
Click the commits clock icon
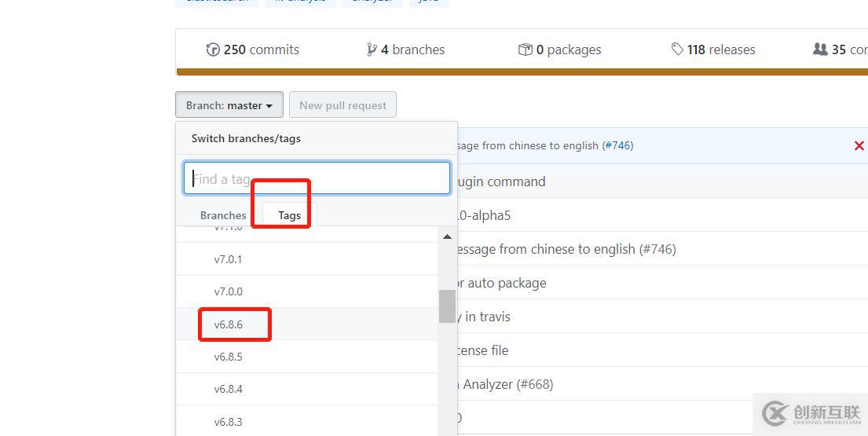pos(213,49)
